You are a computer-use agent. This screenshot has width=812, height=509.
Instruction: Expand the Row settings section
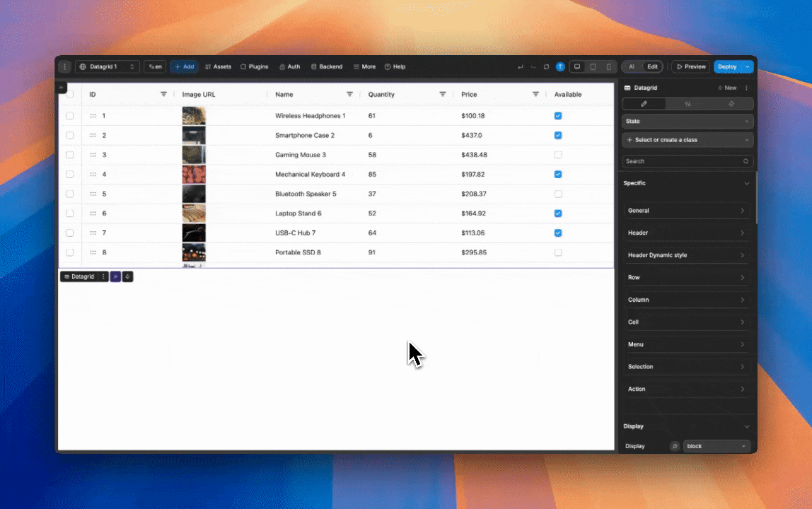(686, 277)
